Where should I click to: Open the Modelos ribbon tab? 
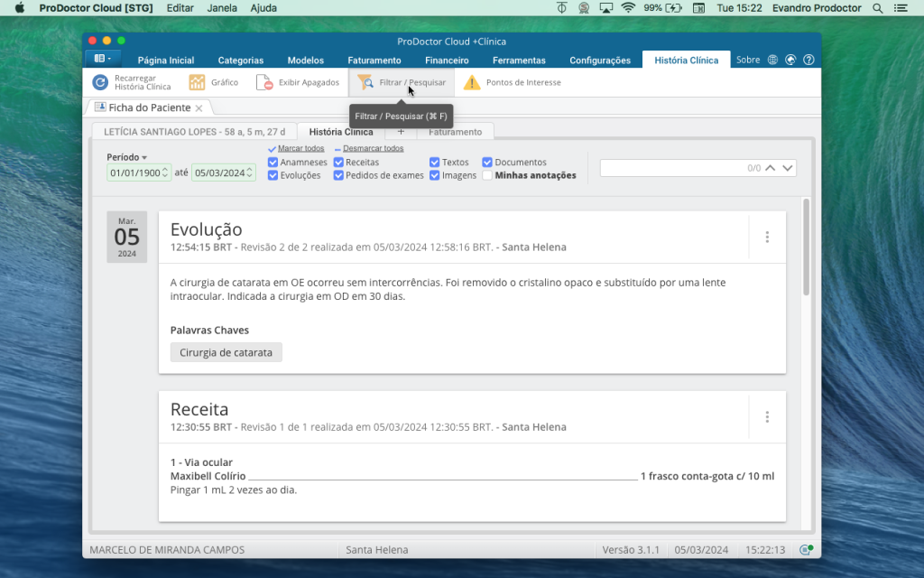point(305,61)
